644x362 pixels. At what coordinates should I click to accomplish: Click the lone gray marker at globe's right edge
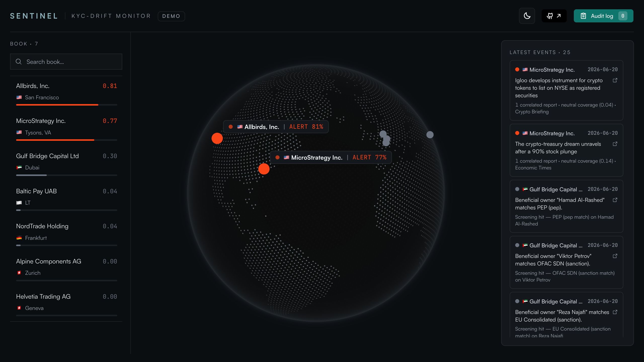pyautogui.click(x=430, y=135)
